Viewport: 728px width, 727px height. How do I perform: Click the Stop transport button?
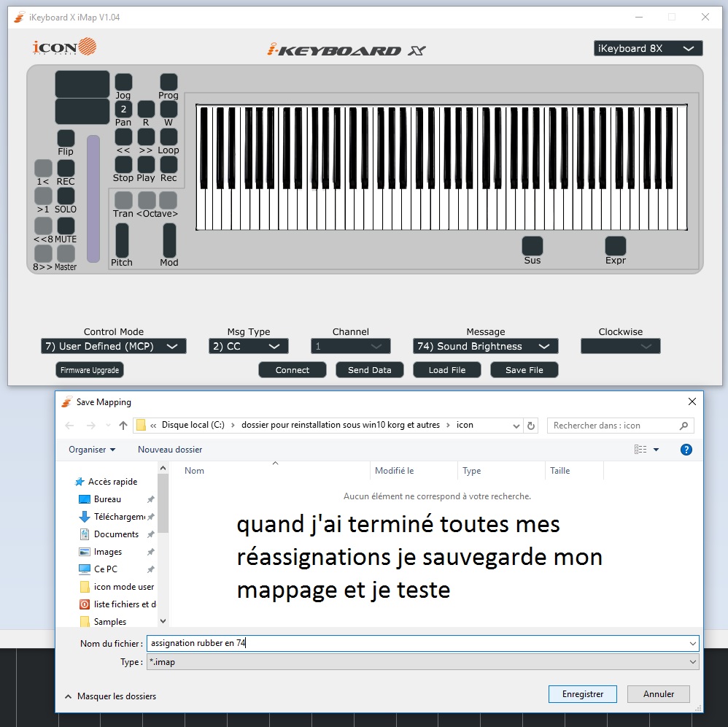[123, 165]
